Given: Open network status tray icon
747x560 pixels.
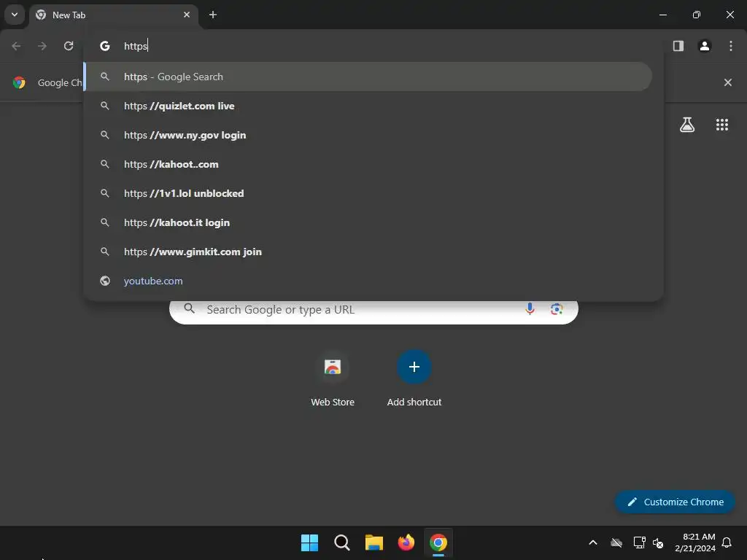Looking at the screenshot, I should pyautogui.click(x=639, y=542).
